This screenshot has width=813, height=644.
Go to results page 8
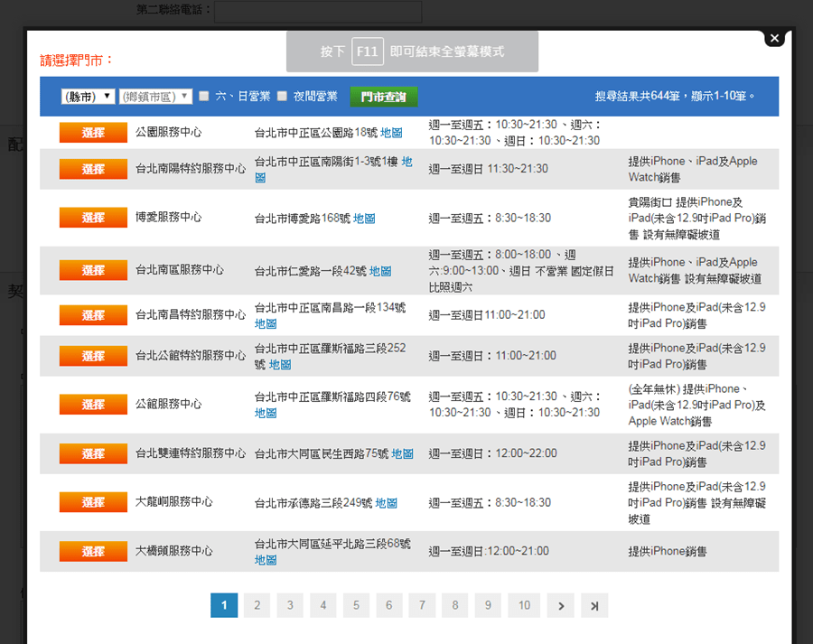(x=455, y=605)
